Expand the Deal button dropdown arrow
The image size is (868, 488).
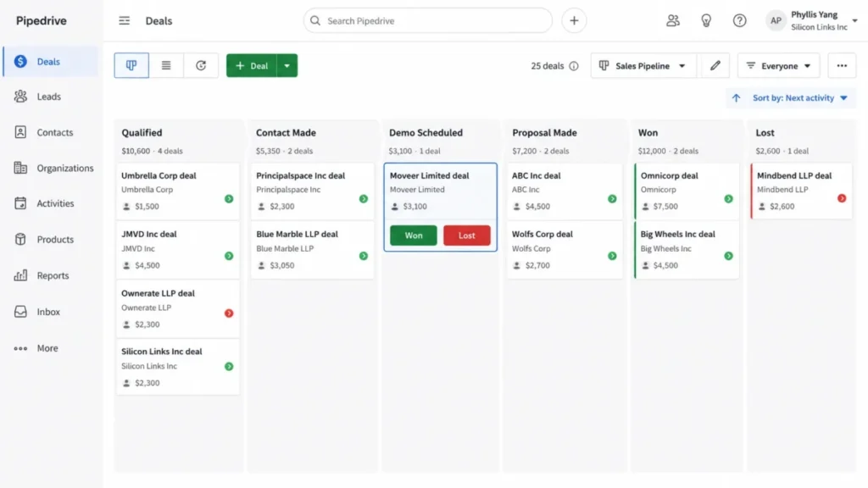[x=287, y=65]
